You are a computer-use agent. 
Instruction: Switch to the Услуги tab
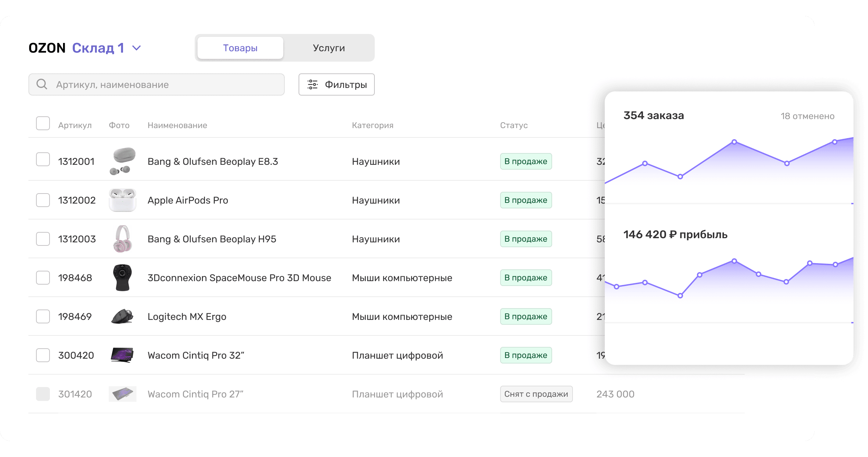pos(329,48)
